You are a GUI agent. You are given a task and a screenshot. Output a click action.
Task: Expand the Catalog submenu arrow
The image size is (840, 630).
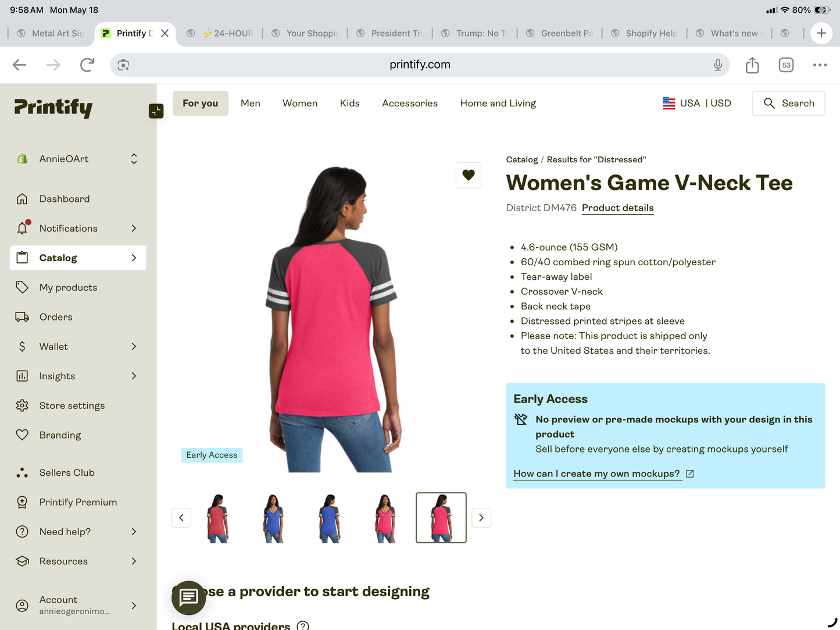pyautogui.click(x=134, y=258)
